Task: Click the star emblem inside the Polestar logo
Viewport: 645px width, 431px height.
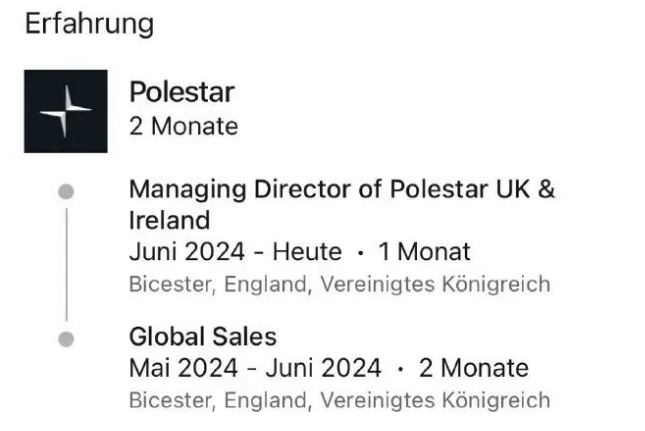Action: pos(66,111)
